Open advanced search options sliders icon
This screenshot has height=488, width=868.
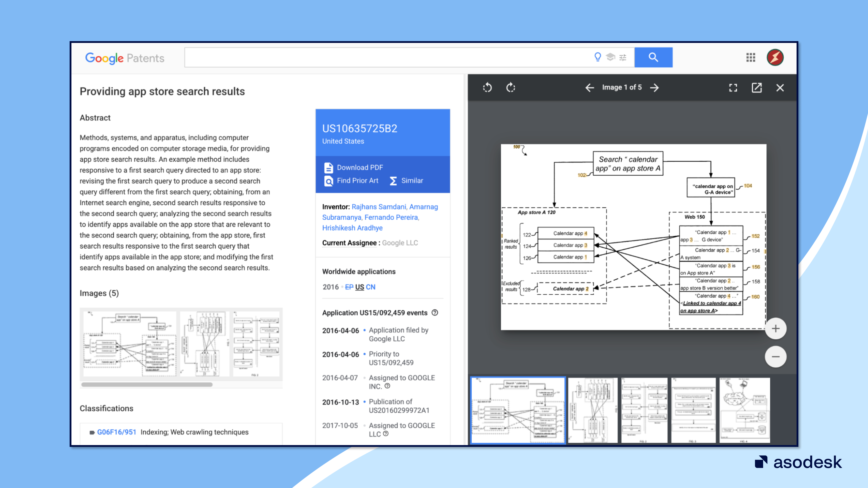pyautogui.click(x=623, y=58)
